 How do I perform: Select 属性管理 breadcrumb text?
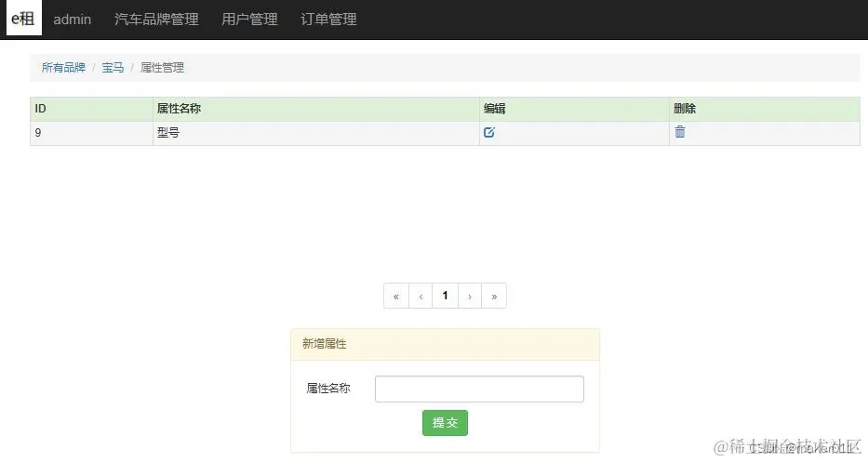[x=162, y=68]
